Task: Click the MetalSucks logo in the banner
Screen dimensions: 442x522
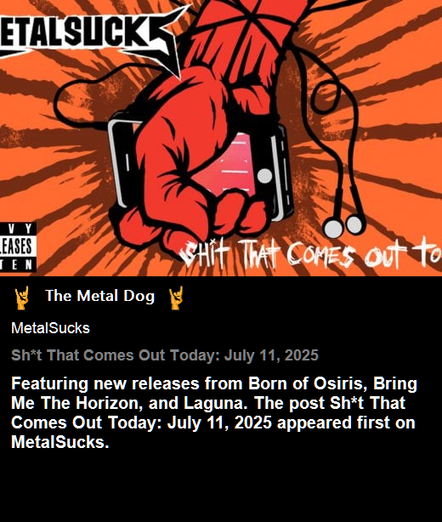Action: point(90,35)
